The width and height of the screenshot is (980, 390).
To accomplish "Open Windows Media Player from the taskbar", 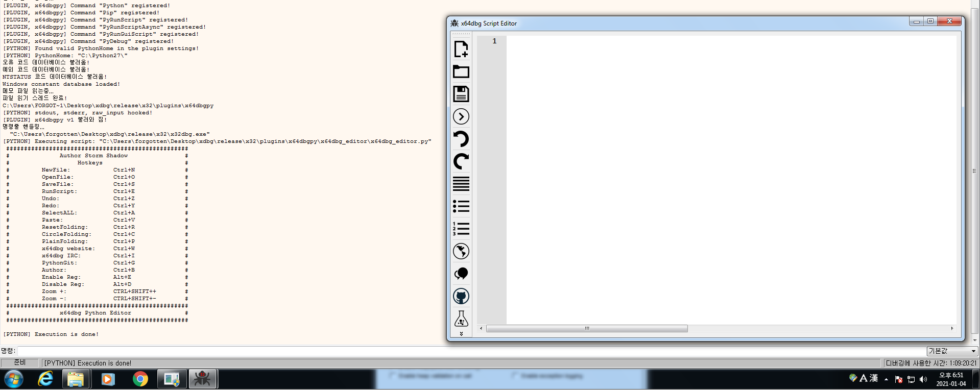I will click(108, 379).
